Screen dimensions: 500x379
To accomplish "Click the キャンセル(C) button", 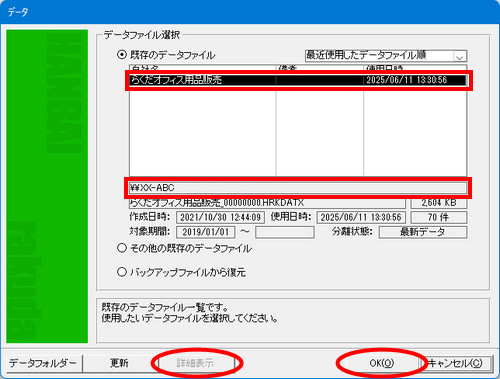I will 457,363.
